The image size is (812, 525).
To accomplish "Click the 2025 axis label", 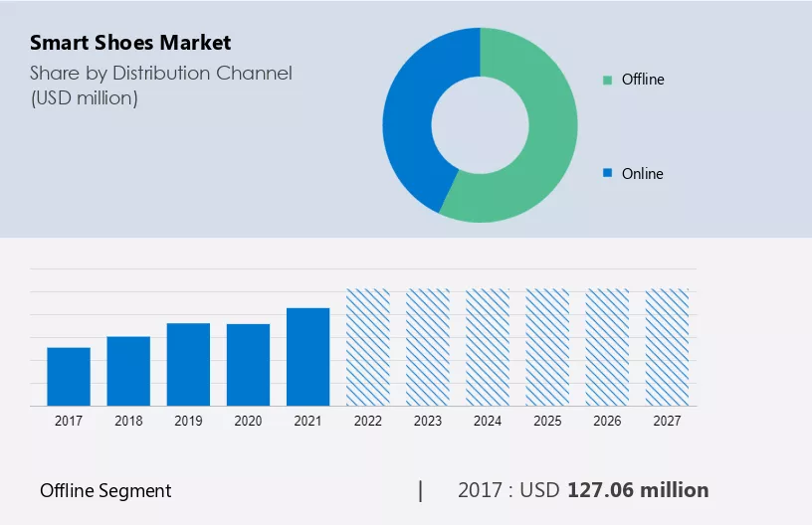I will coord(547,421).
